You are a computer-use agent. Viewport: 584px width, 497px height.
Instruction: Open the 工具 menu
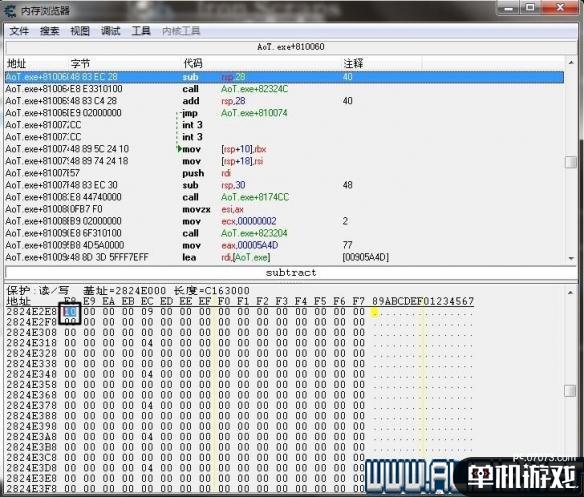point(141,31)
